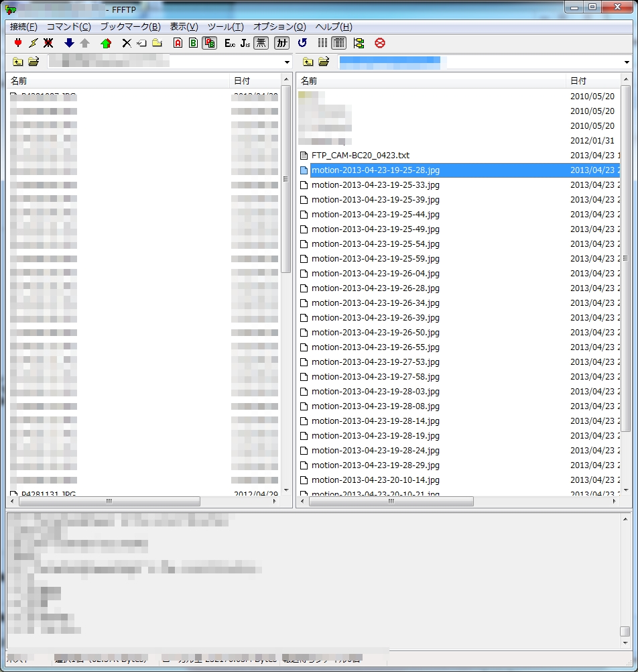Select motion-2013-04-23-19-25-44.jpg

point(375,215)
